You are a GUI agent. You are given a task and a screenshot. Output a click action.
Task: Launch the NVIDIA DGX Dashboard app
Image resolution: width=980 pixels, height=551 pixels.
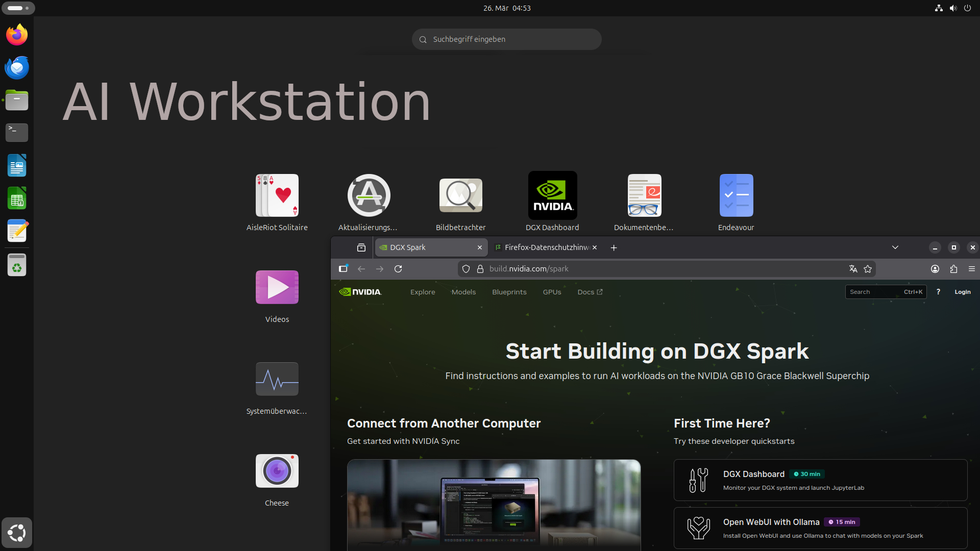tap(552, 203)
